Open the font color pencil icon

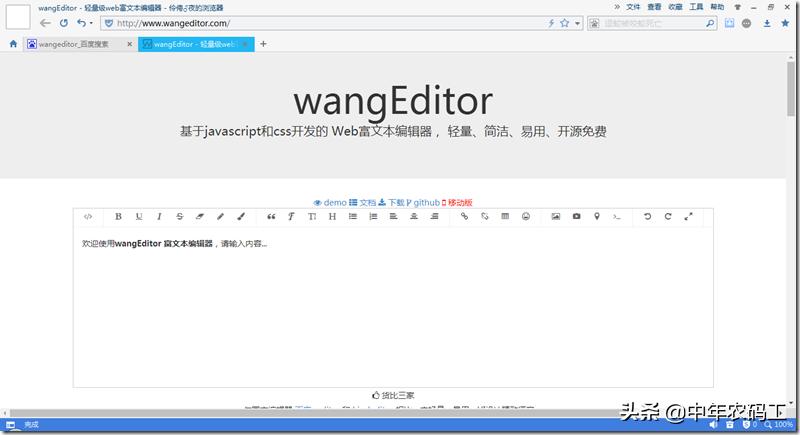(x=220, y=217)
